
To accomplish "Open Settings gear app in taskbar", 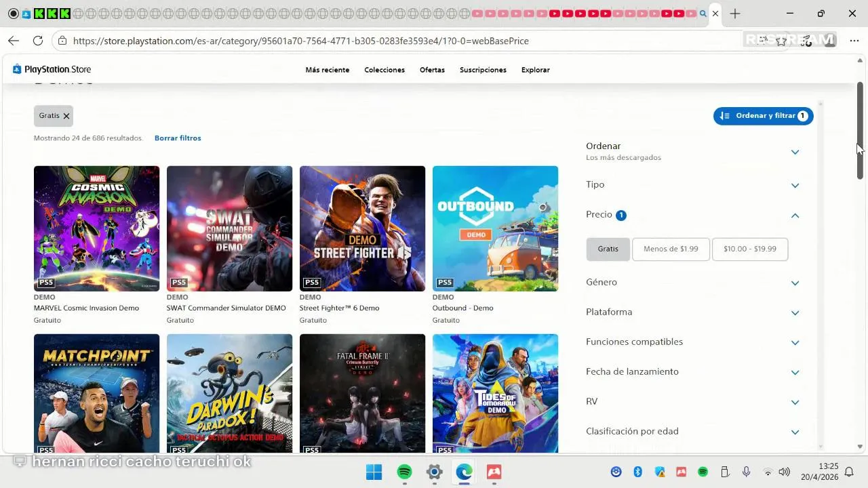I will (x=435, y=472).
